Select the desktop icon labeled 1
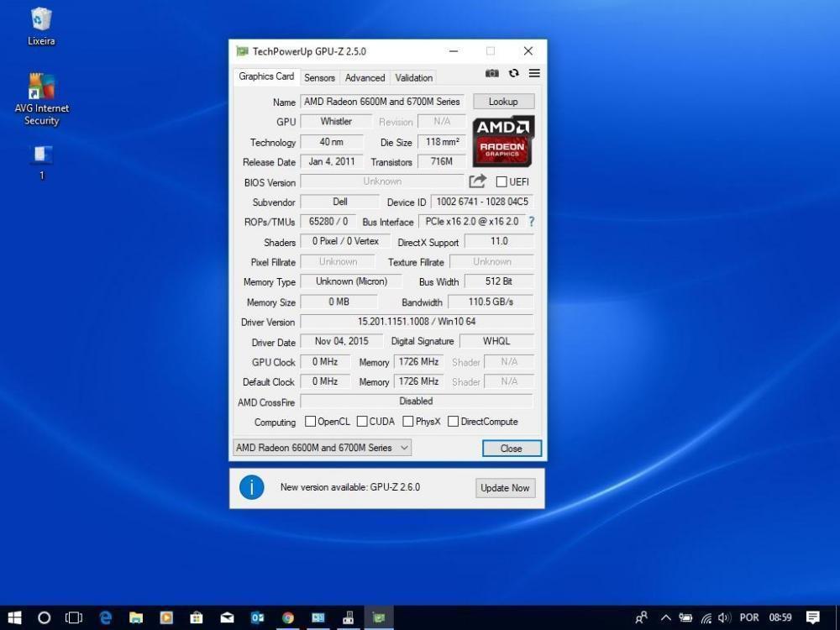Screen dimensions: 840x630 click(42, 163)
